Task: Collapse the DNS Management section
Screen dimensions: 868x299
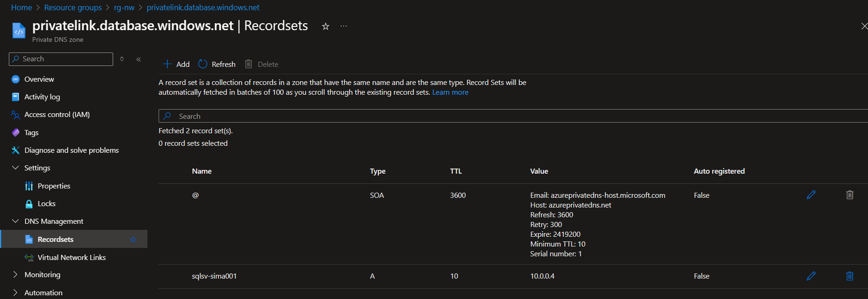Action: (x=15, y=221)
